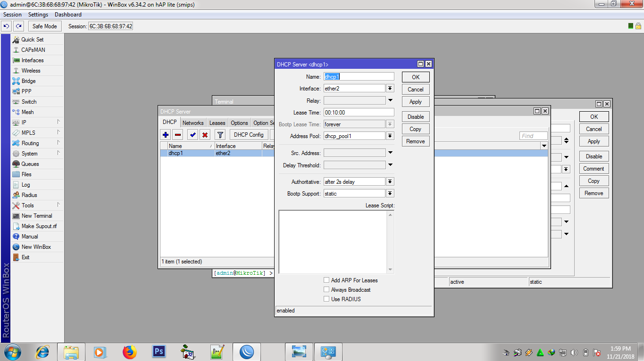Viewport: 644px width, 361px height.
Task: Expand the Delay Threshold field arrow
Action: [x=390, y=165]
